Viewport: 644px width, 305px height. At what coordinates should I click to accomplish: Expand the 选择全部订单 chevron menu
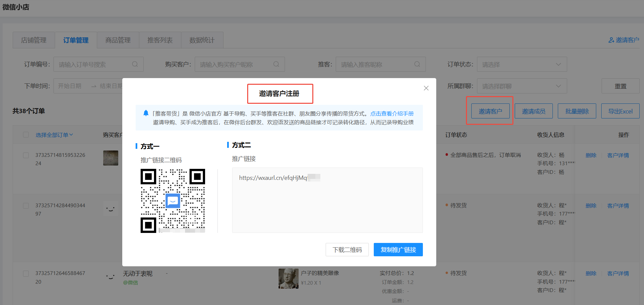click(71, 135)
